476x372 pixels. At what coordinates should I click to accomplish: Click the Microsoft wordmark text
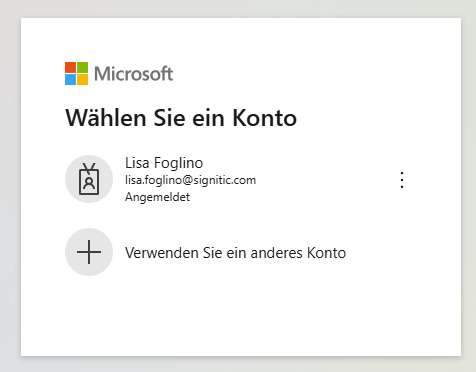point(133,74)
